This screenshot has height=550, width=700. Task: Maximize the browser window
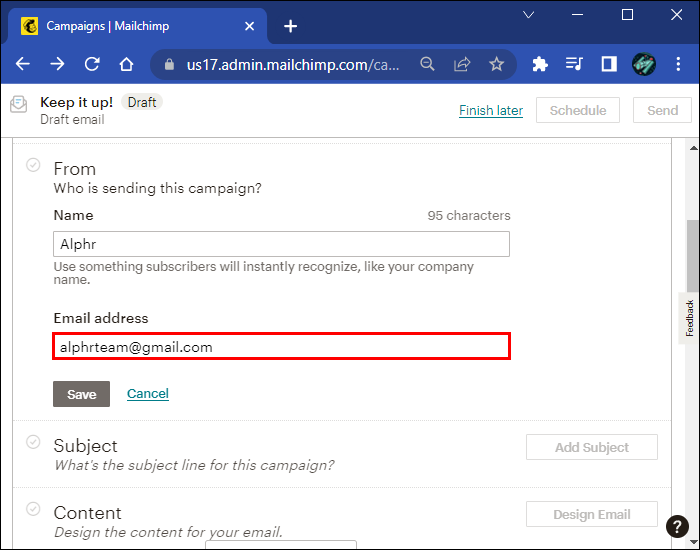click(x=627, y=15)
